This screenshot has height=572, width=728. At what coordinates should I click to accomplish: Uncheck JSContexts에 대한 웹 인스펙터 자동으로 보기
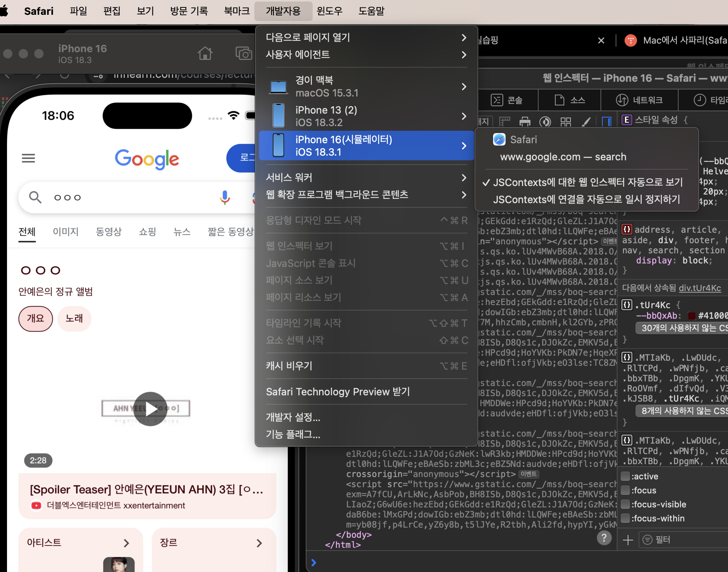587,182
